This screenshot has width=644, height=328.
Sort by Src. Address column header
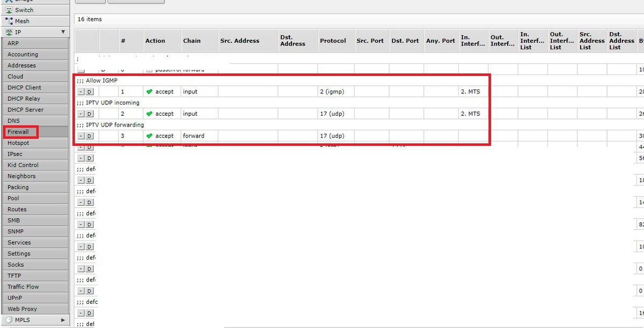247,41
